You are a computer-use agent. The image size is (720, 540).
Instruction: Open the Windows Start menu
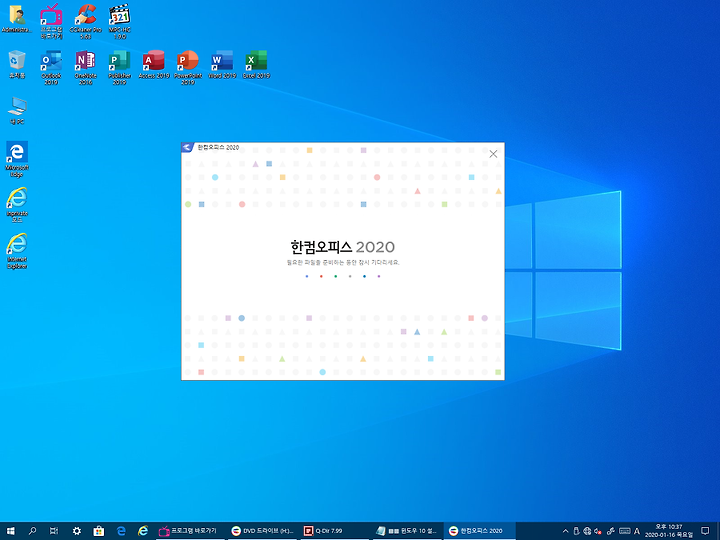(10, 531)
